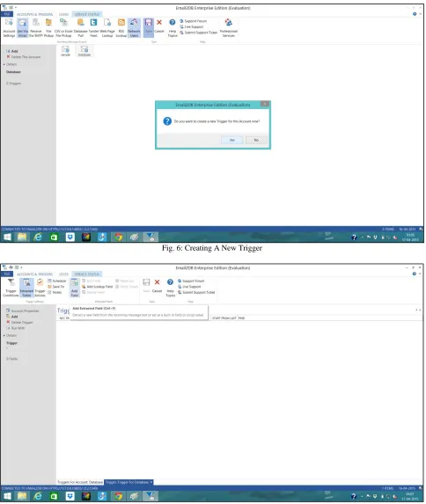Click Add Lookup Field in the trigger ribbon

click(x=97, y=287)
